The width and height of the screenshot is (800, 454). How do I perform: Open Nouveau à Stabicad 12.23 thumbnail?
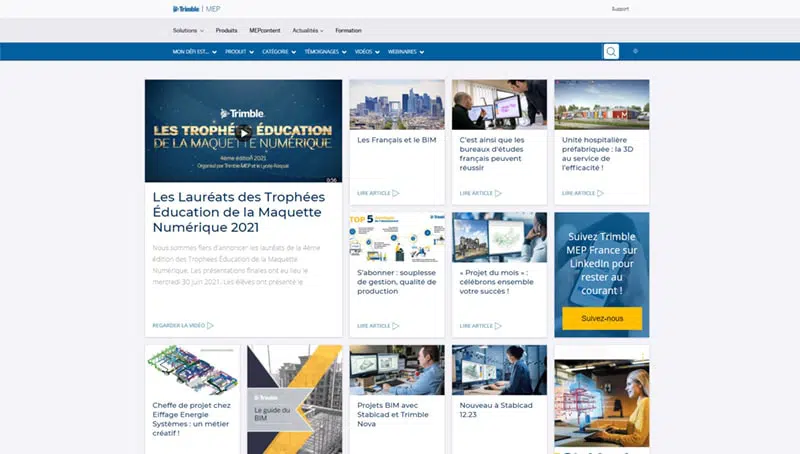tap(499, 370)
